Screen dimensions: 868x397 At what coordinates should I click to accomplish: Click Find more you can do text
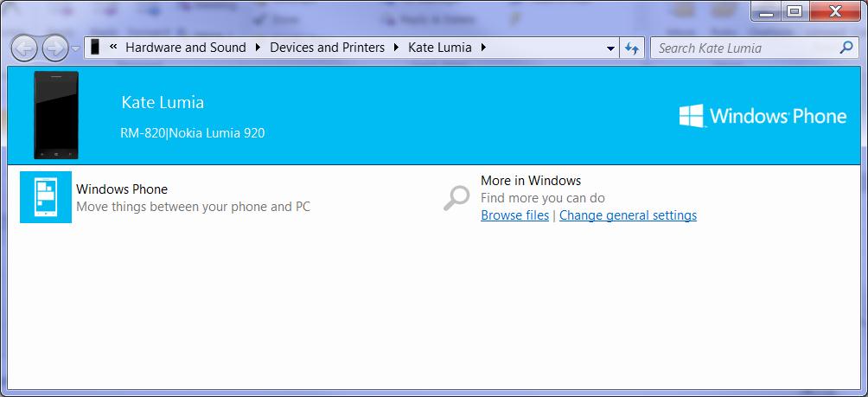tap(543, 198)
